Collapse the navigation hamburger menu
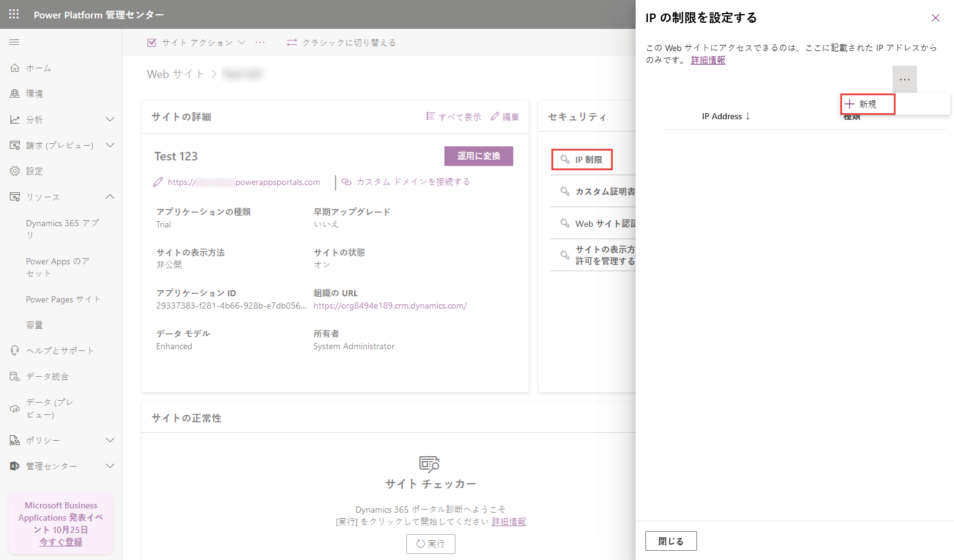The height and width of the screenshot is (560, 954). [x=14, y=42]
